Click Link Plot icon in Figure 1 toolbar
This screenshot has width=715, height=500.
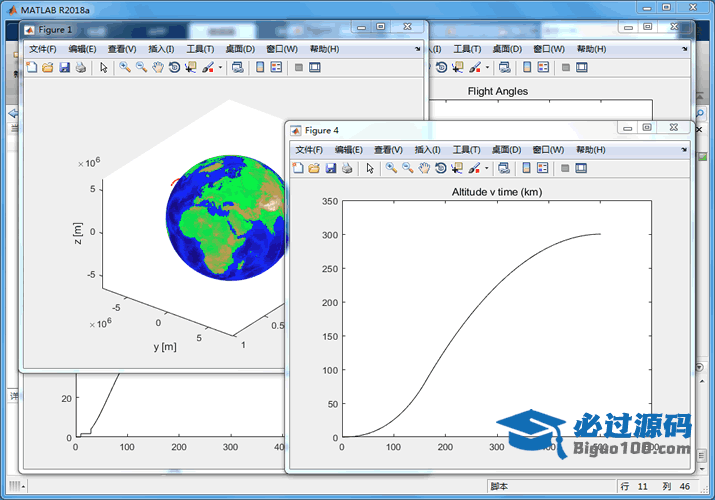tap(237, 68)
